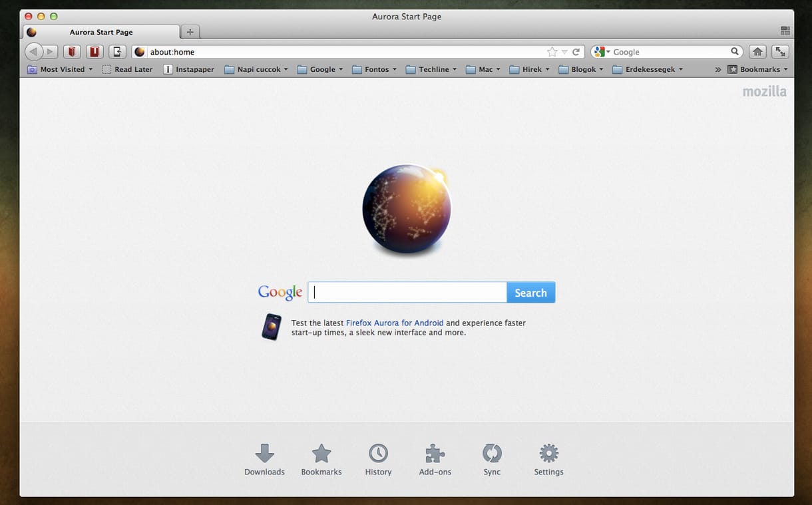Click the red book toolbar icon
The height and width of the screenshot is (505, 812).
coord(72,52)
